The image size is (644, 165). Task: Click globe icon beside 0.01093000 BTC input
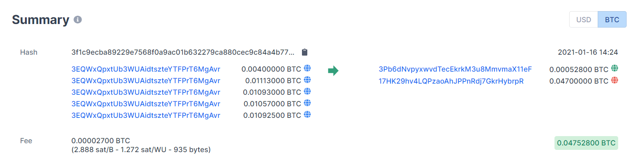pyautogui.click(x=307, y=92)
